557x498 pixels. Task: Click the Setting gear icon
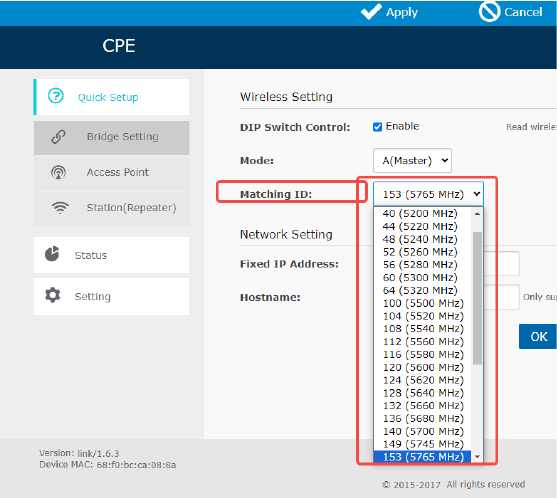coord(53,295)
